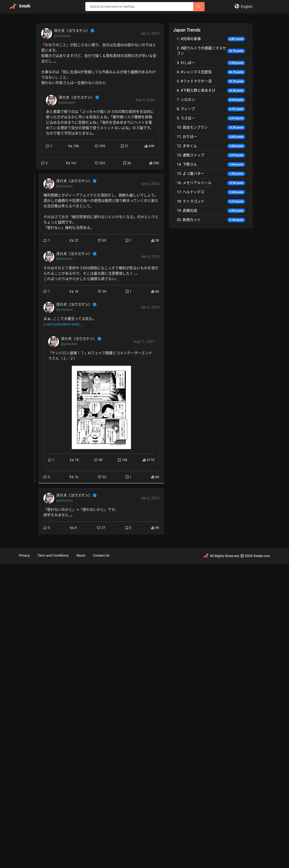This screenshot has width=289, height=868.
Task: Click the heart icon with 552 likes
Action: pos(97,163)
